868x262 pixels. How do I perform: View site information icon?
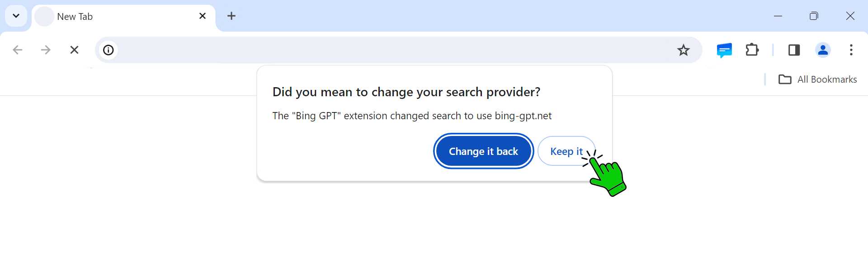108,50
